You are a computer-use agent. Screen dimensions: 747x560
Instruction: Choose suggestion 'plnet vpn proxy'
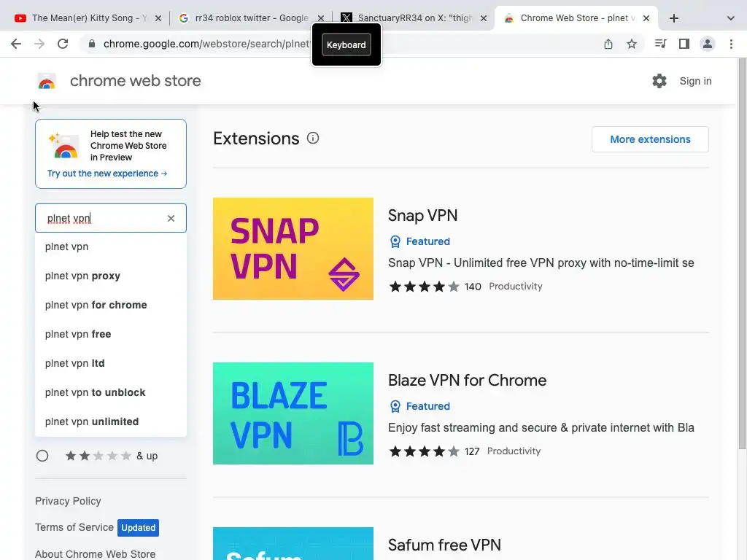click(111, 276)
